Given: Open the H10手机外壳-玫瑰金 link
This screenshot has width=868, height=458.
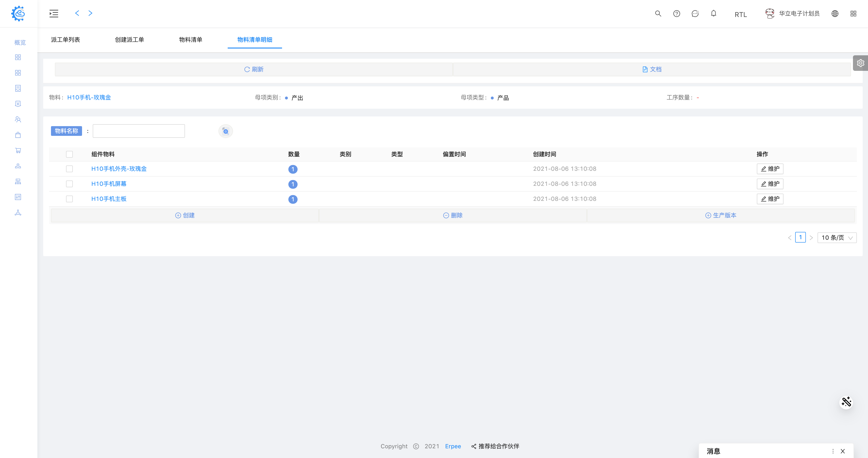Looking at the screenshot, I should click(x=119, y=169).
